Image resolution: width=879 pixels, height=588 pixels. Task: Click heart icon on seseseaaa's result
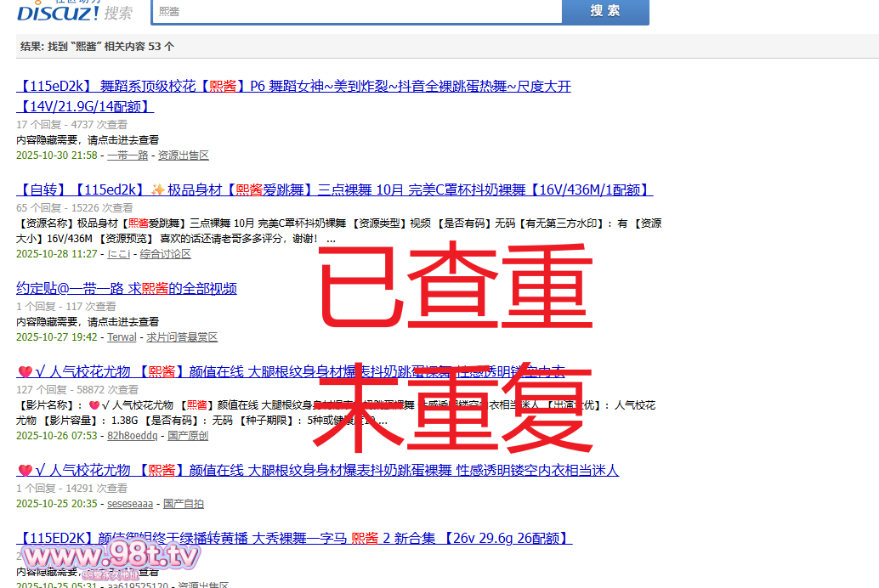click(x=25, y=471)
